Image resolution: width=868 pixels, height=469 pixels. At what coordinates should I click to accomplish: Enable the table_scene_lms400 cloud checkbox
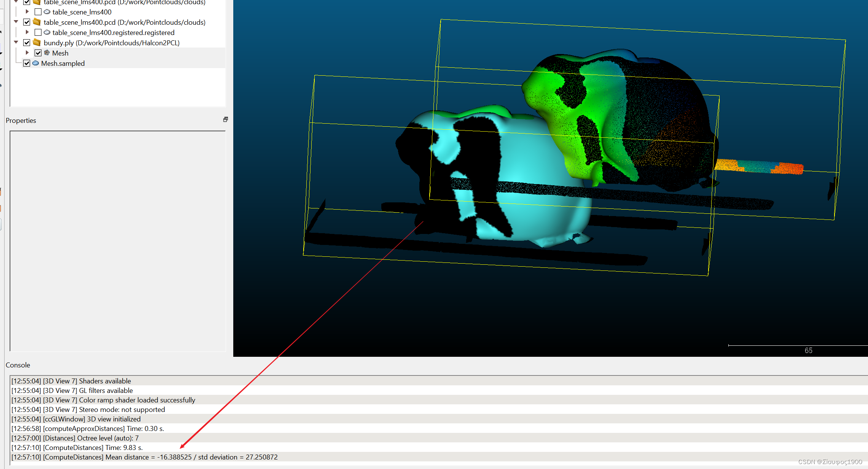tap(38, 12)
